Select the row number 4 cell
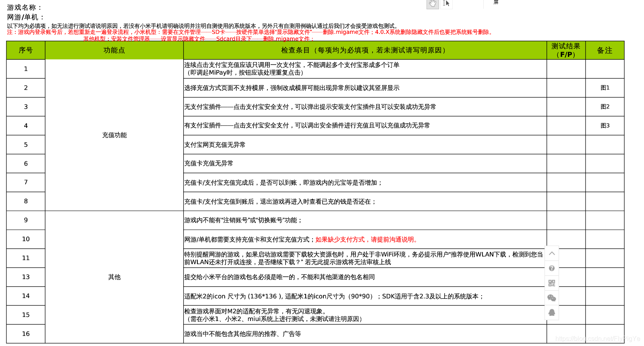Viewport: 644px width, 346px height. 26,126
